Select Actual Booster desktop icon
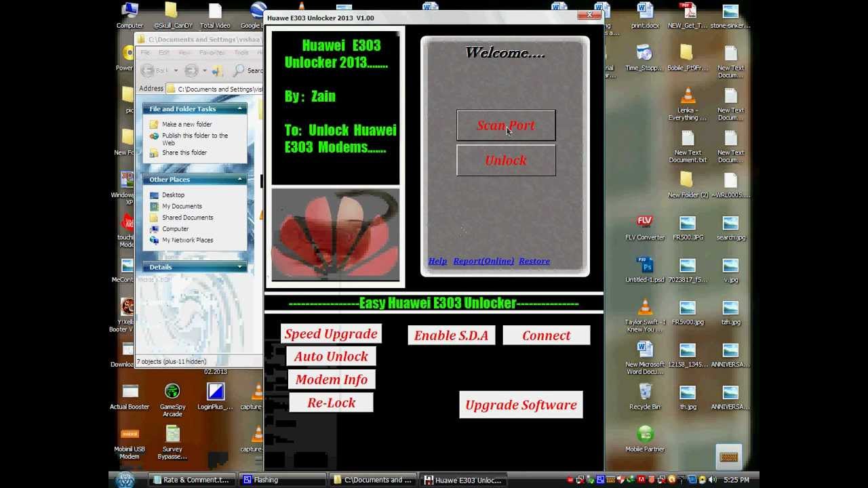868x488 pixels. 130,397
